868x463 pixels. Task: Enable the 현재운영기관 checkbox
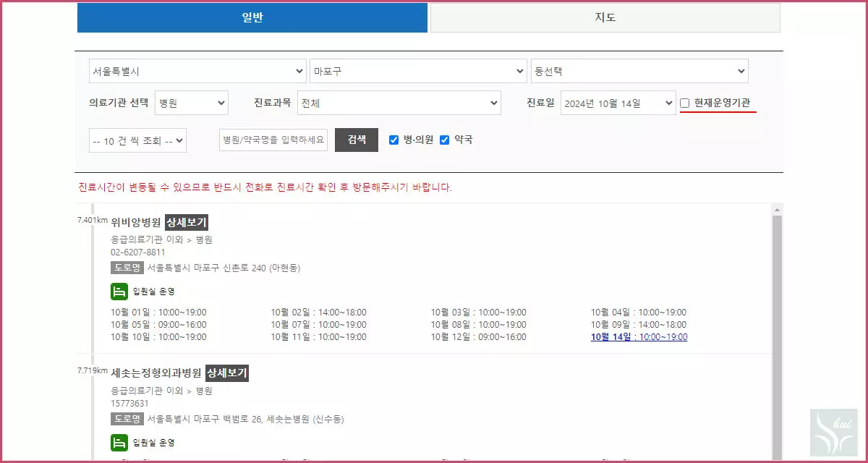coord(684,103)
